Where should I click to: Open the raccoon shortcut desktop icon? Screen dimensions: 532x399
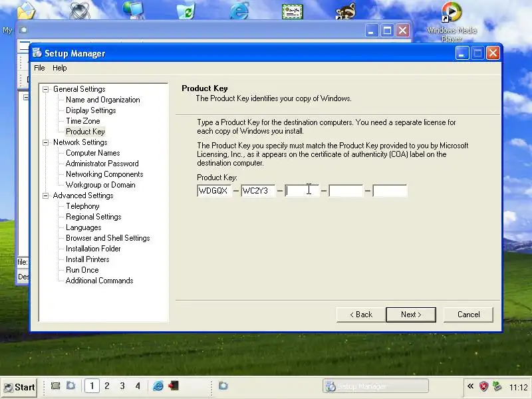tap(346, 10)
